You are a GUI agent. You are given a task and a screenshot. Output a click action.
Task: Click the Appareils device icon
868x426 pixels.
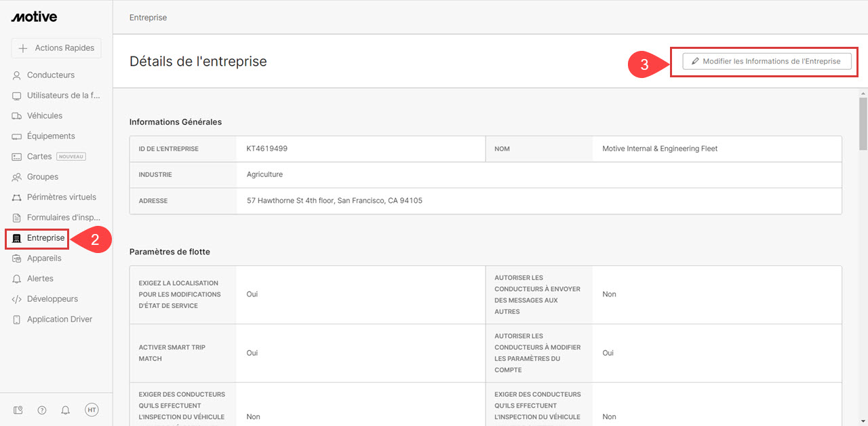[17, 258]
